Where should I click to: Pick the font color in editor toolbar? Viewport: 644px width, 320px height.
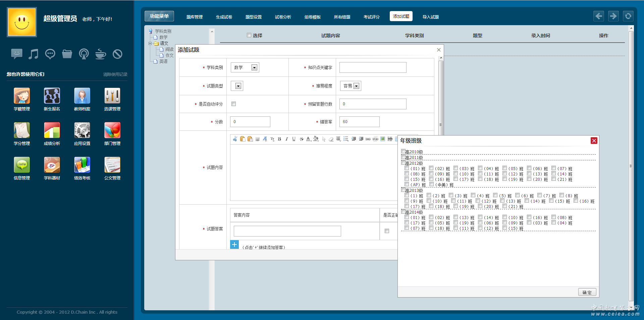click(x=308, y=139)
